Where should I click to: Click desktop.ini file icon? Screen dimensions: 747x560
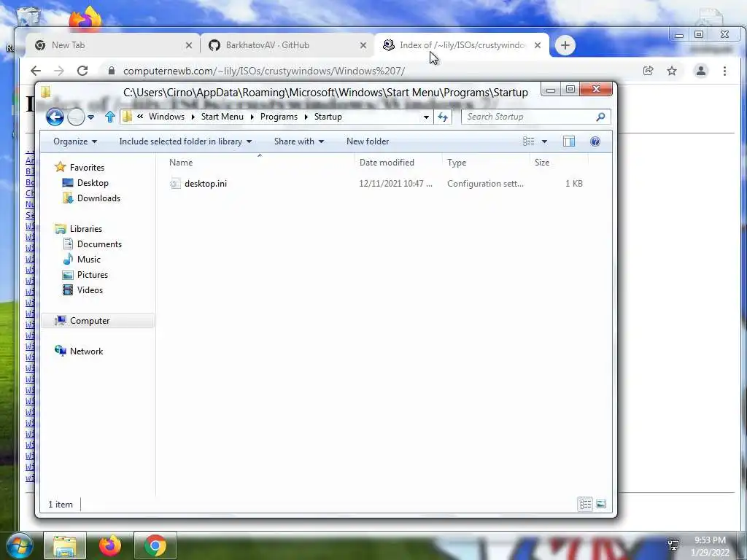click(x=175, y=183)
